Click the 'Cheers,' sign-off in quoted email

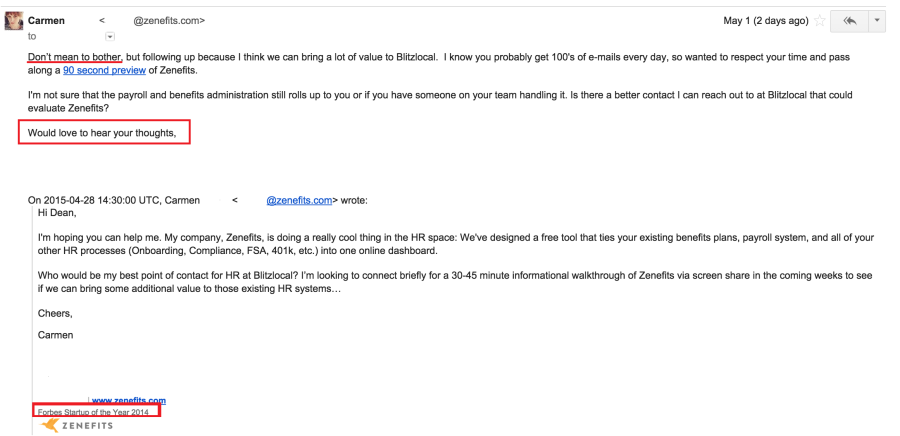[x=55, y=312]
